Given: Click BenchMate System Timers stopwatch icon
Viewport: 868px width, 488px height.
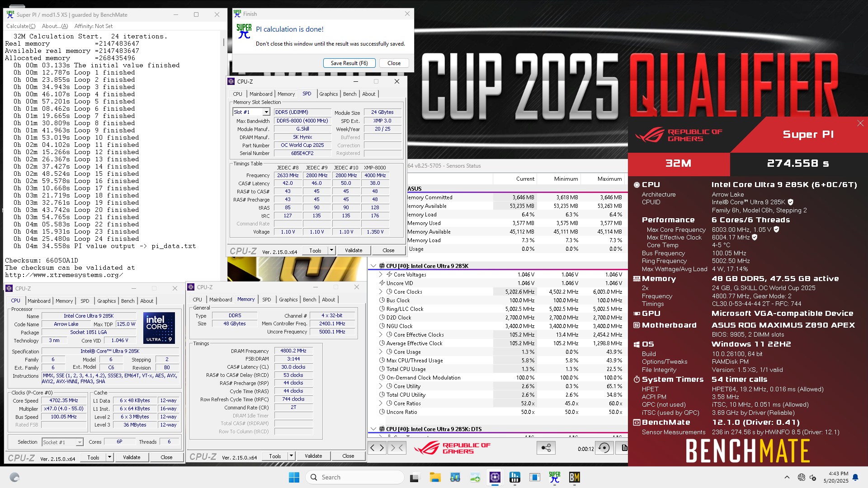Looking at the screenshot, I should [x=637, y=380].
